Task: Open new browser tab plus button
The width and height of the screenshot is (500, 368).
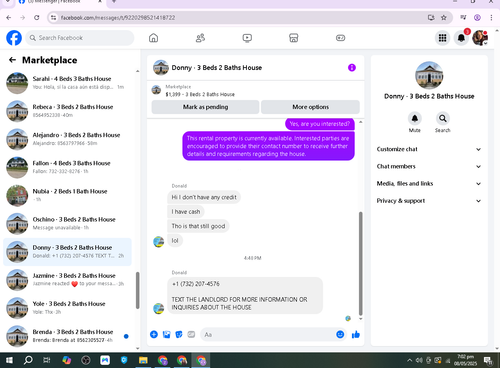Action: pos(114,2)
